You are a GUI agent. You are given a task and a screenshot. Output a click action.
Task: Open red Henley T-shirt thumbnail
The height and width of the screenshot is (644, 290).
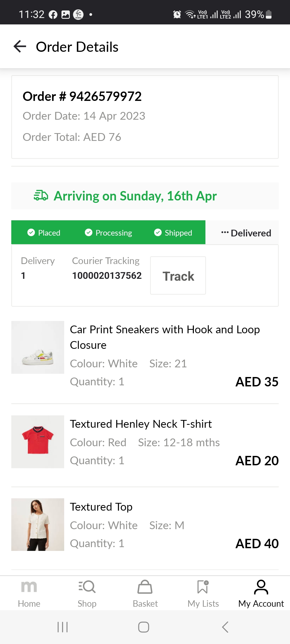click(x=38, y=442)
